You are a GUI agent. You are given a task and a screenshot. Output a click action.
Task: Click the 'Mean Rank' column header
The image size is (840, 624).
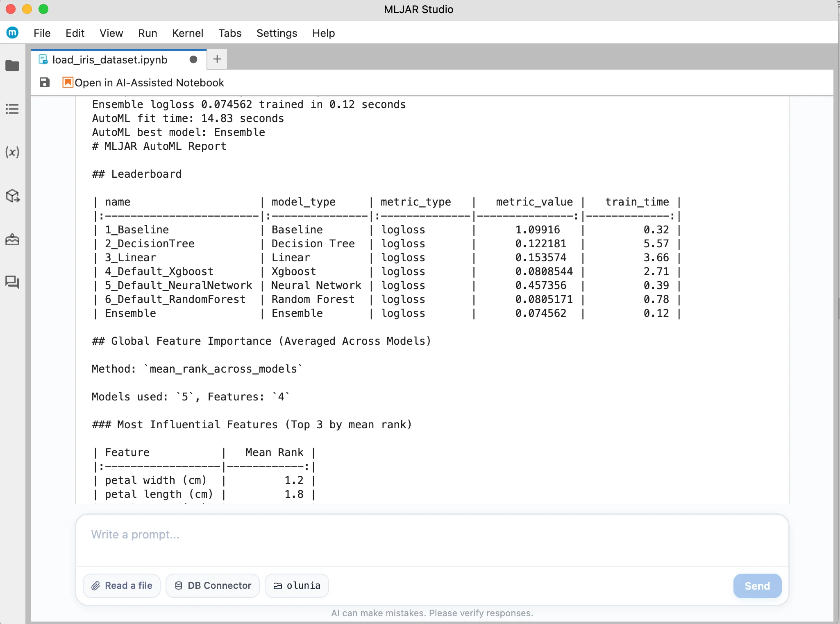[x=275, y=452]
